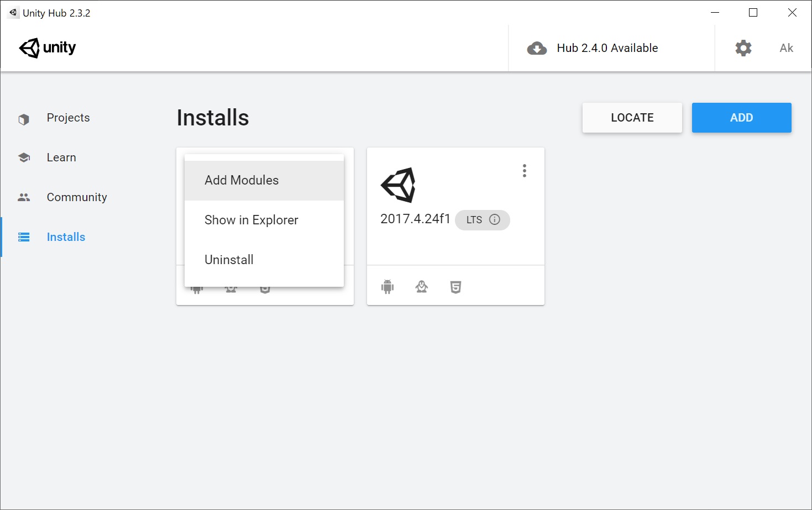The width and height of the screenshot is (812, 510).
Task: Click the LTS badge on 2017.4.24f1
Action: pyautogui.click(x=482, y=220)
